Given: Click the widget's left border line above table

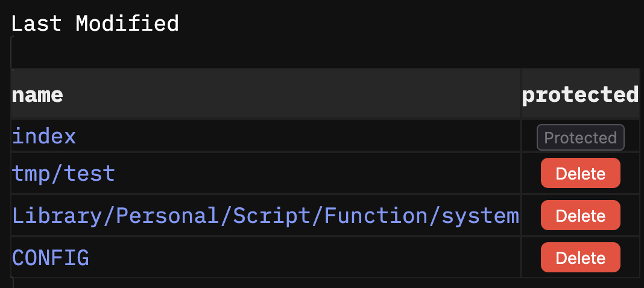Looking at the screenshot, I should 11,52.
